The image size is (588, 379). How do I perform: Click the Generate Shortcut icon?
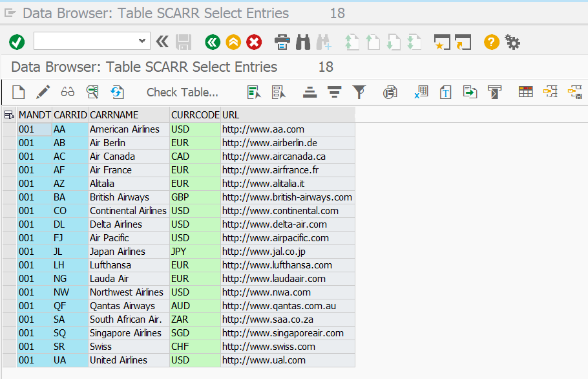(x=463, y=42)
